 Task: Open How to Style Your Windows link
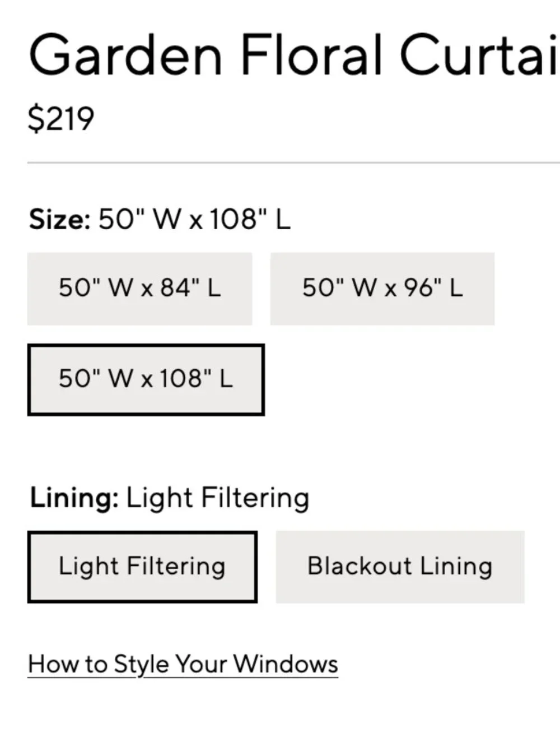tap(183, 665)
